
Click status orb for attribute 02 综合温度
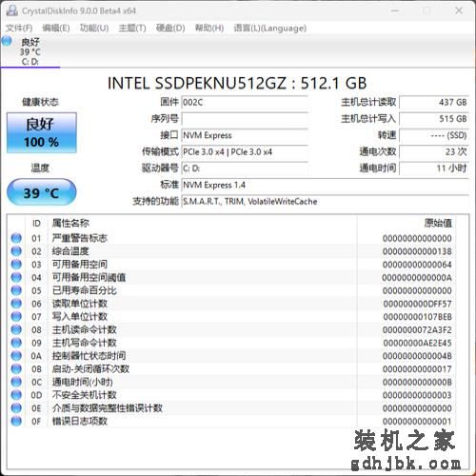(x=16, y=251)
